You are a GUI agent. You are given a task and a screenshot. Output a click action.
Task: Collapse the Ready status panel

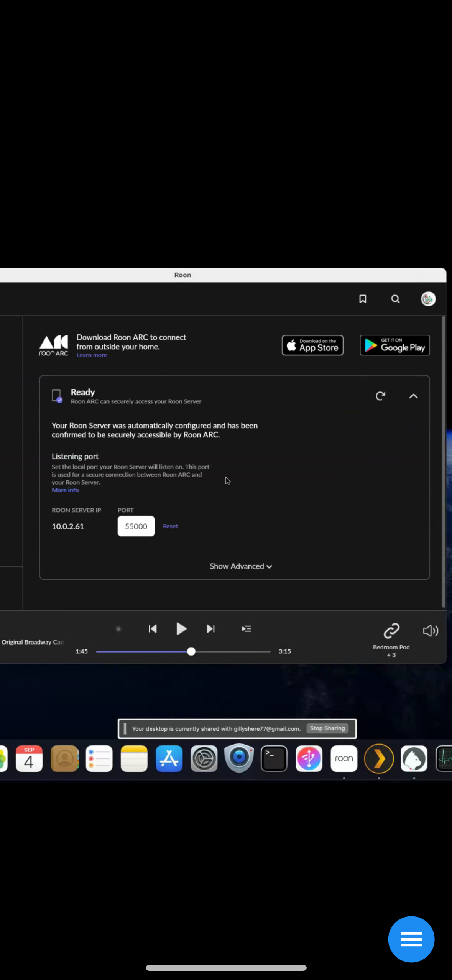pos(413,396)
